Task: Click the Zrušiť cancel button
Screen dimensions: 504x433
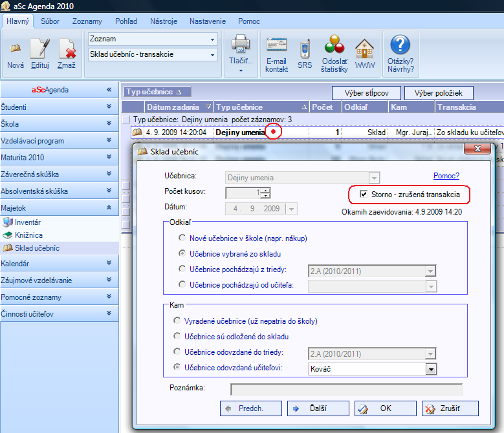Action: [x=450, y=408]
